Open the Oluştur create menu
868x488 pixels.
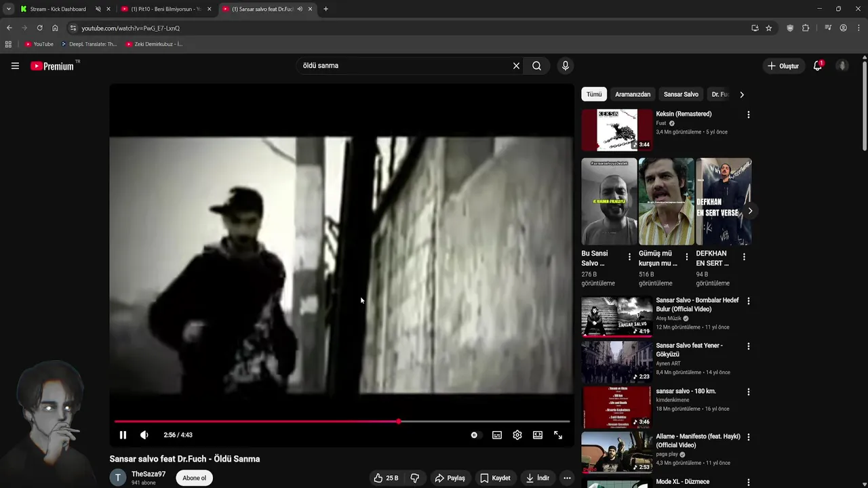point(783,66)
